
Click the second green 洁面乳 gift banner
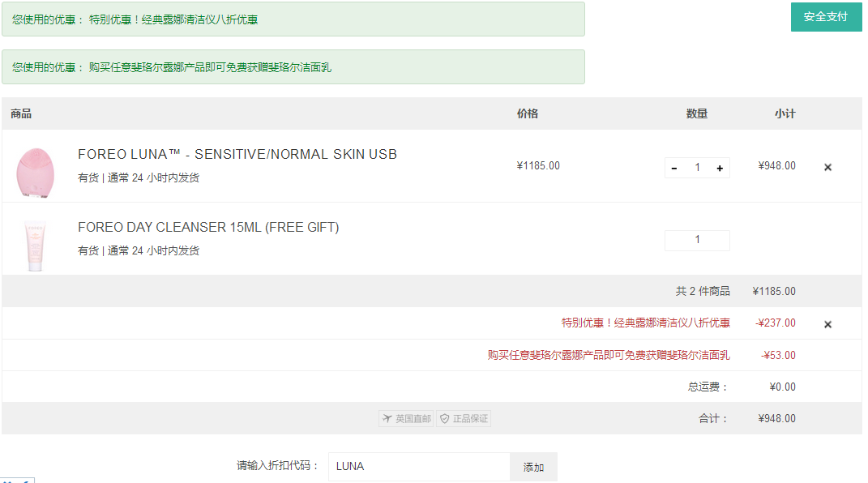pyautogui.click(x=293, y=67)
